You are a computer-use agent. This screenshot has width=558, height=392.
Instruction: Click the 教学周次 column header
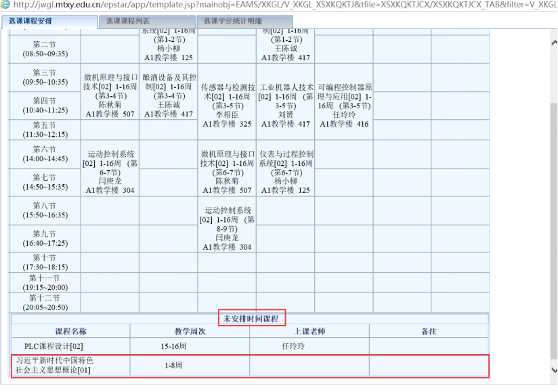click(x=190, y=331)
